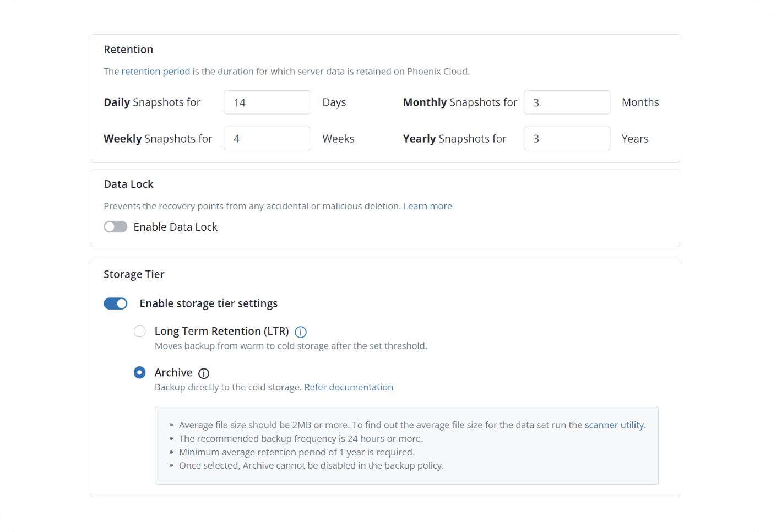This screenshot has height=532, width=771.
Task: Choose the Archive radio button
Action: 140,373
